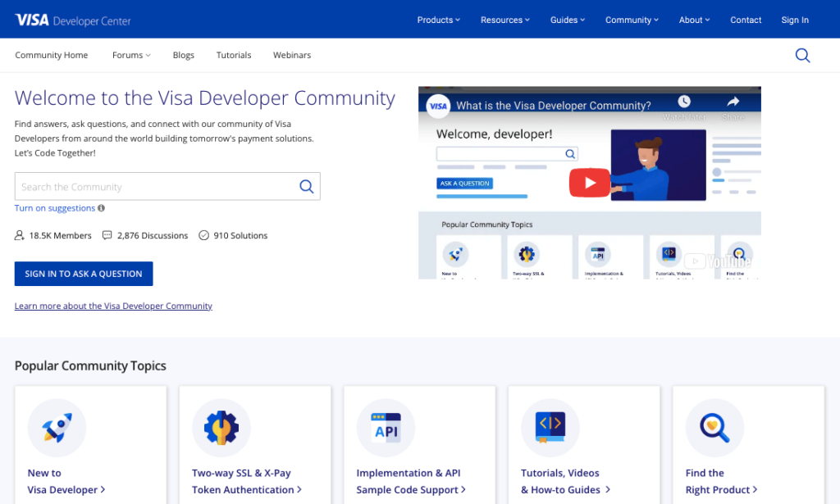Image resolution: width=840 pixels, height=504 pixels.
Task: Open the Webinars section
Action: [292, 55]
